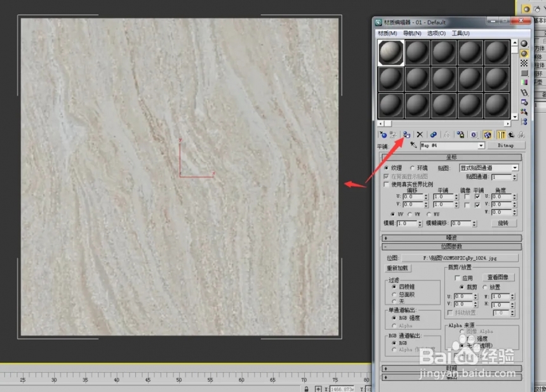Click 模糊偏移 value field
Viewport: 546px width, 392px height.
(462, 223)
